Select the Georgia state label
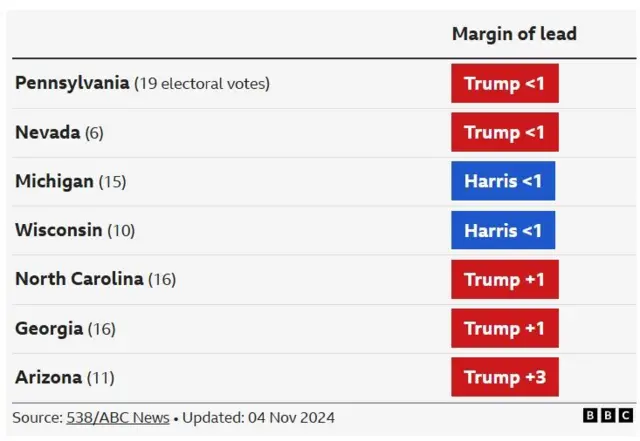The height and width of the screenshot is (441, 640). coord(49,328)
